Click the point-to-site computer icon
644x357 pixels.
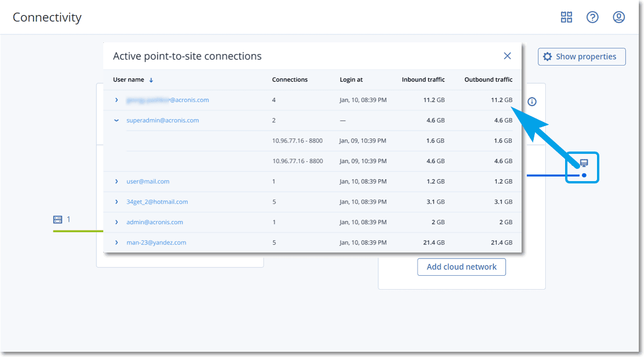click(x=584, y=164)
